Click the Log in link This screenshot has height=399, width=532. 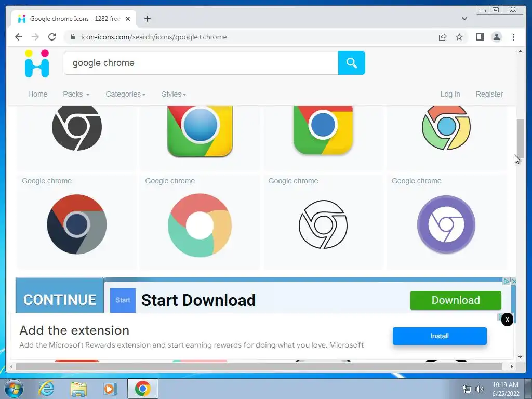point(450,95)
